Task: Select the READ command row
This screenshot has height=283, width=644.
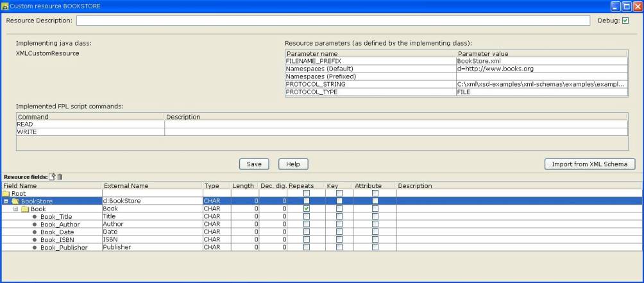Action: [x=90, y=124]
